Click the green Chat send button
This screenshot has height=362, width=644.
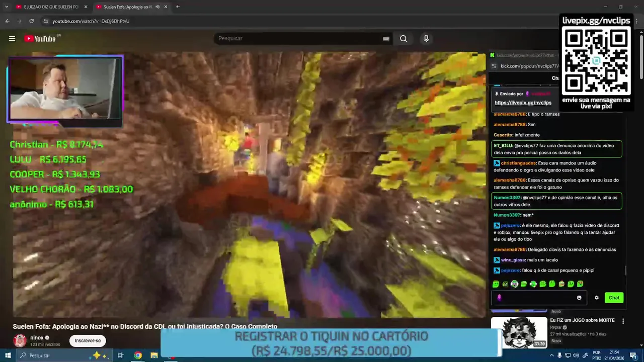[x=614, y=298]
